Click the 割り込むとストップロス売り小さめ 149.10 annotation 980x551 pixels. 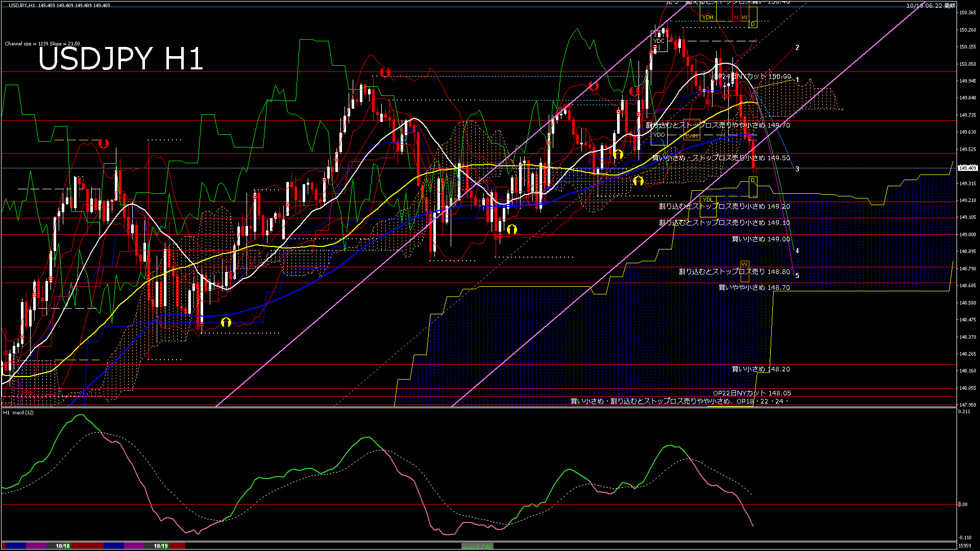tap(724, 223)
